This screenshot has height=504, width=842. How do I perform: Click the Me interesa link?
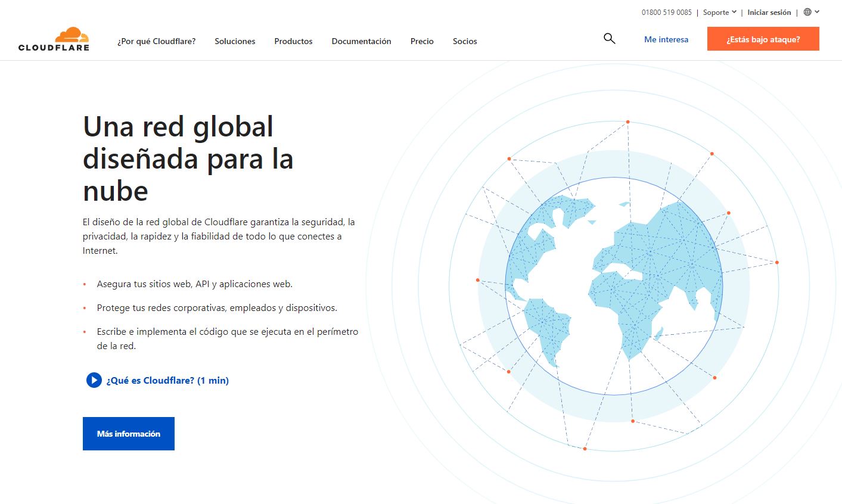[x=666, y=39]
